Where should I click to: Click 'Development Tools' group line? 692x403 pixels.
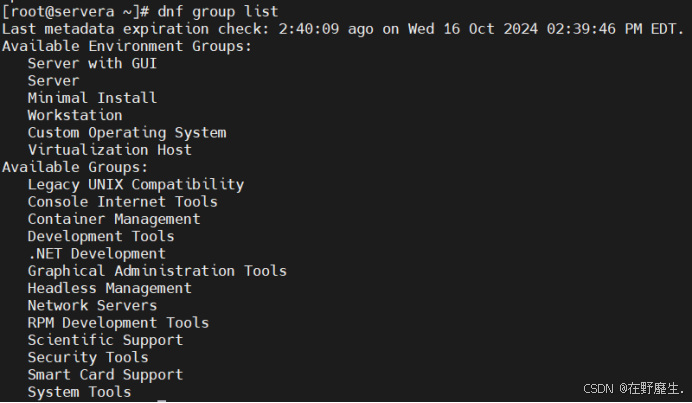pyautogui.click(x=101, y=237)
